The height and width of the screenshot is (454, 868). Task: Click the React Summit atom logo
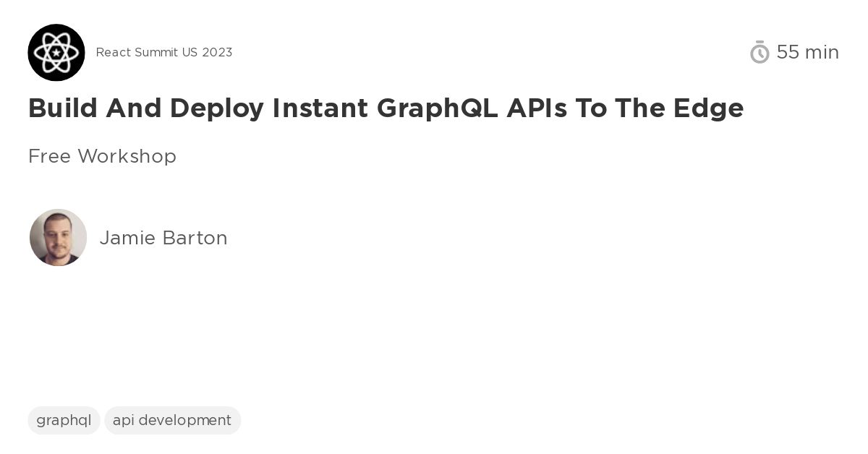56,52
